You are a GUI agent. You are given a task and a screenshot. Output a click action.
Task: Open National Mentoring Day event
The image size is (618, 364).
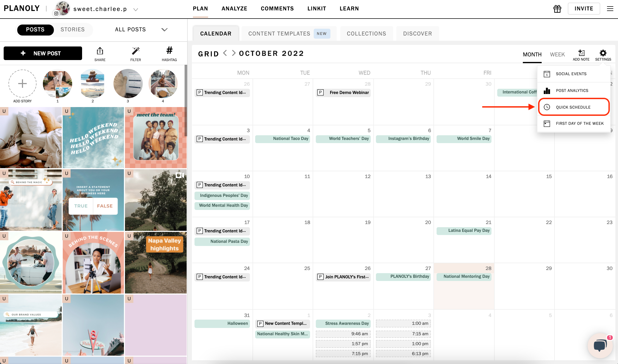coord(464,277)
